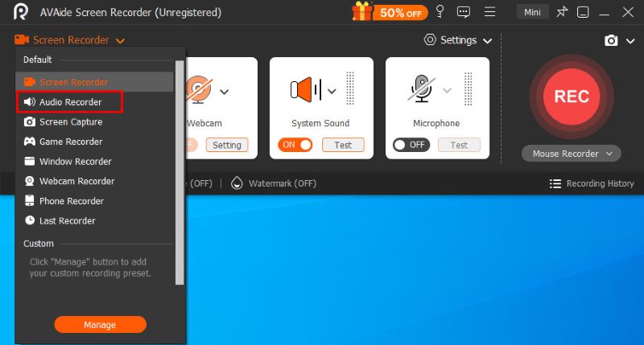Screen dimensions: 644x345
Task: Click the Recording History list icon
Action: [555, 183]
